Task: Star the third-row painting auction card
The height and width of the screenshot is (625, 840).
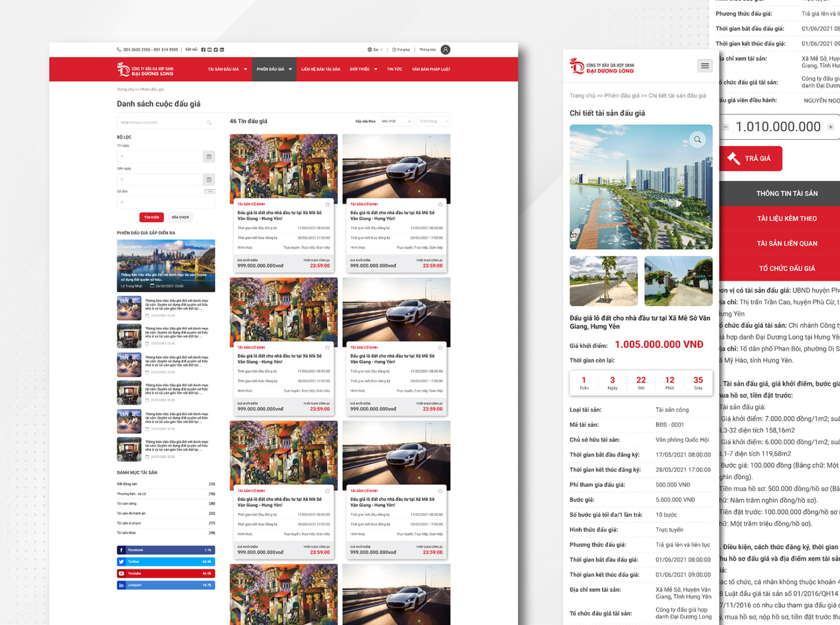Action: [328, 491]
